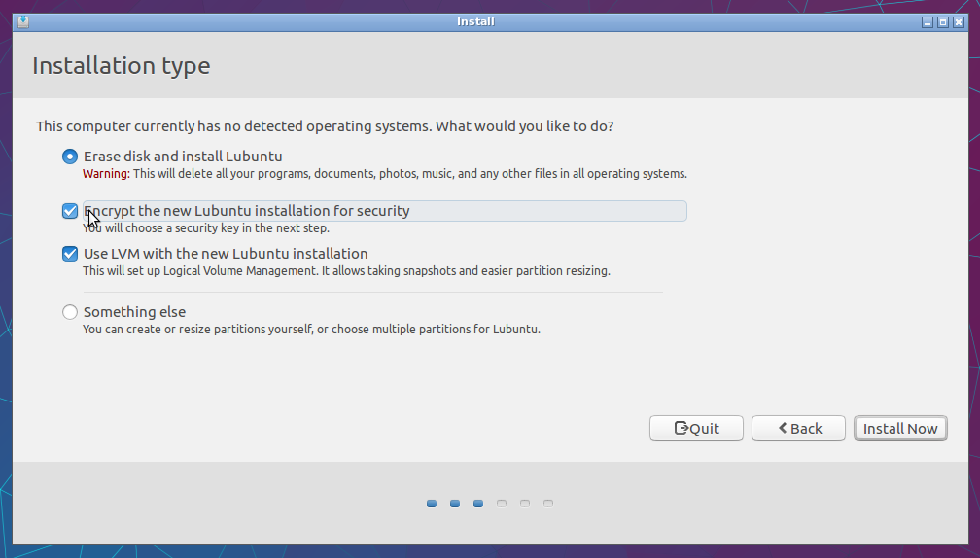The width and height of the screenshot is (980, 558).
Task: Click the fifth empty progress dot
Action: point(525,504)
